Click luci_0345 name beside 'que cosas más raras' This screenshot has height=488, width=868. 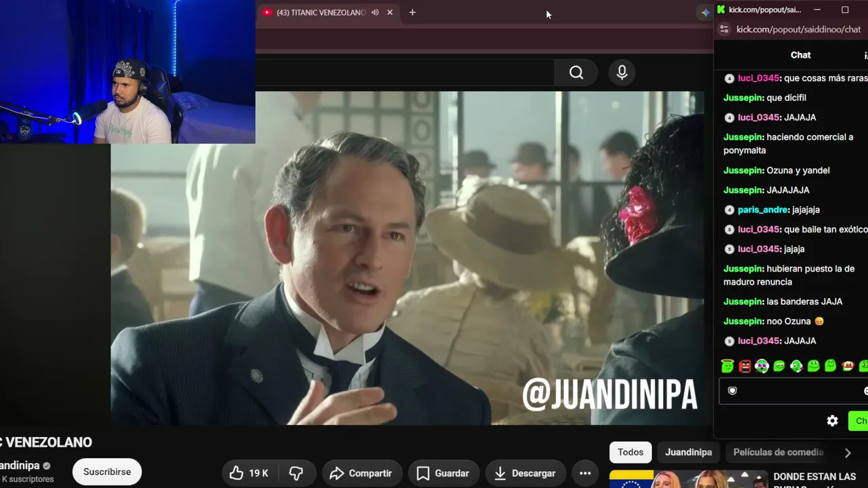click(759, 79)
